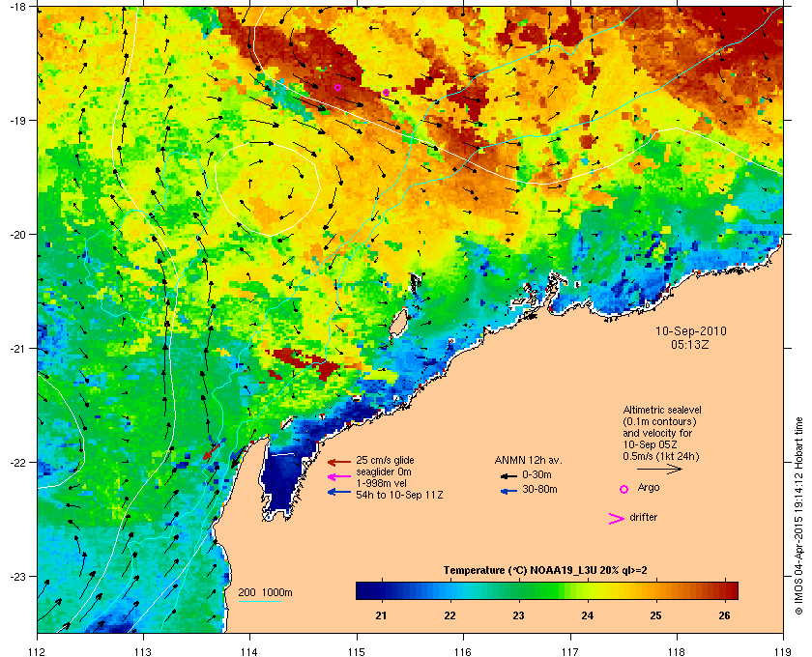Click the '0-30m' depth label
This screenshot has width=812, height=657.
pos(536,474)
